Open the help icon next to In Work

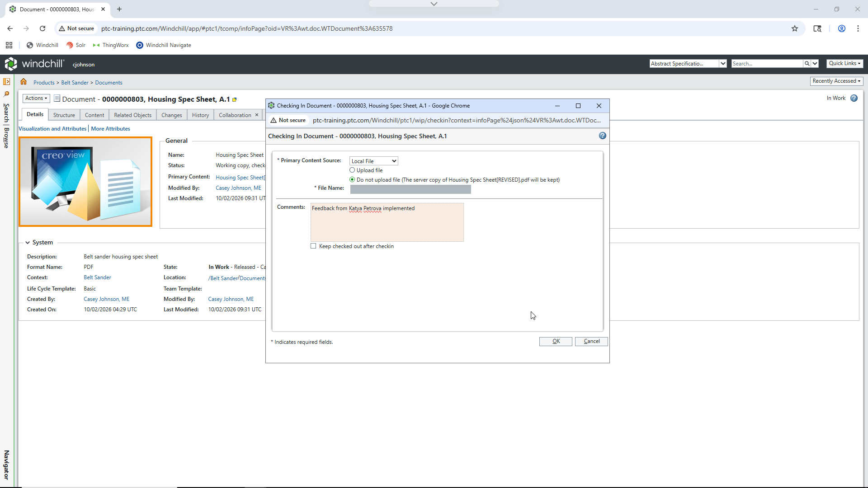click(x=854, y=98)
